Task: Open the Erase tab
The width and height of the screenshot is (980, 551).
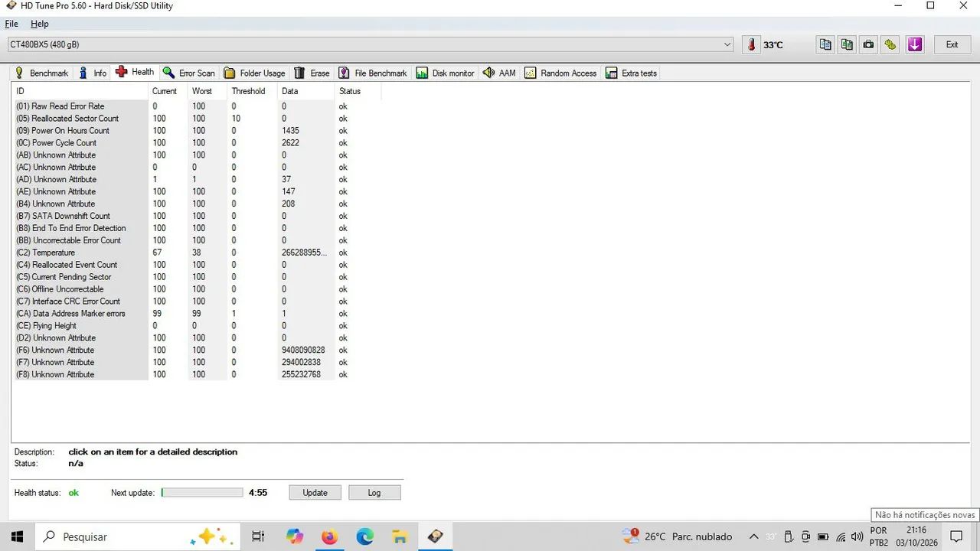Action: tap(312, 73)
